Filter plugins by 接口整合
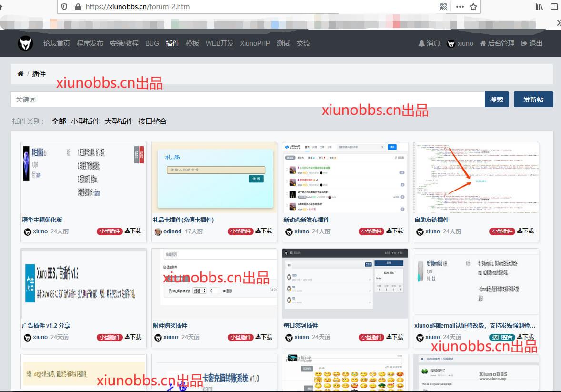 (152, 121)
